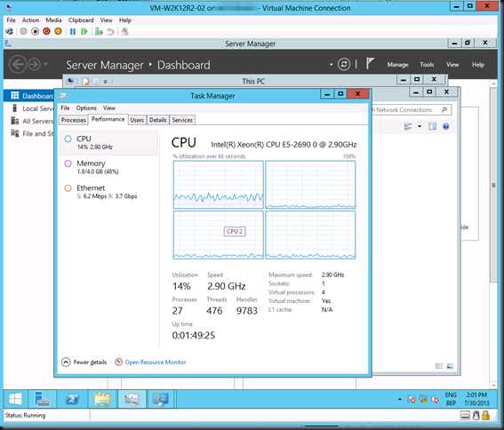Open File menu of Virtual Machine Connection
Viewport: 504px width, 430px height.
11,20
